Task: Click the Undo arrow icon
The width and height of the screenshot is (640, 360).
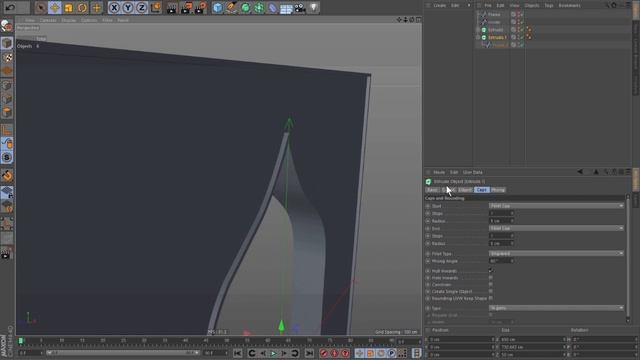Action: pyautogui.click(x=10, y=7)
